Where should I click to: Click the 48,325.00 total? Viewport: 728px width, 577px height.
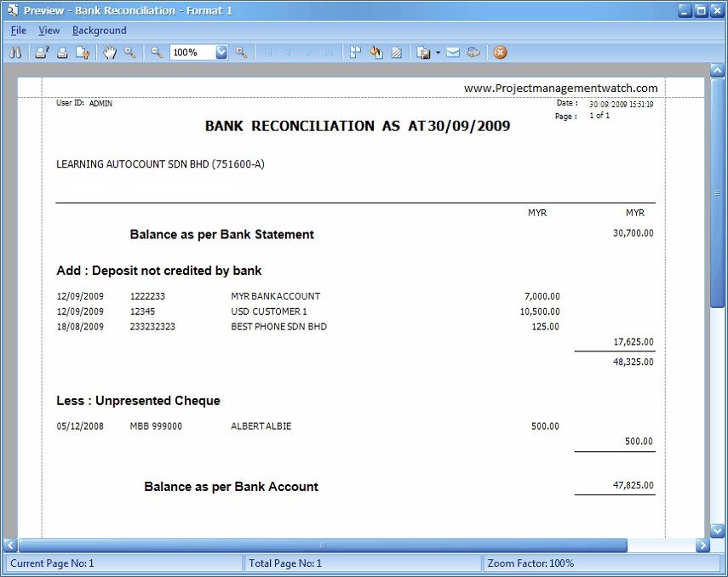633,362
